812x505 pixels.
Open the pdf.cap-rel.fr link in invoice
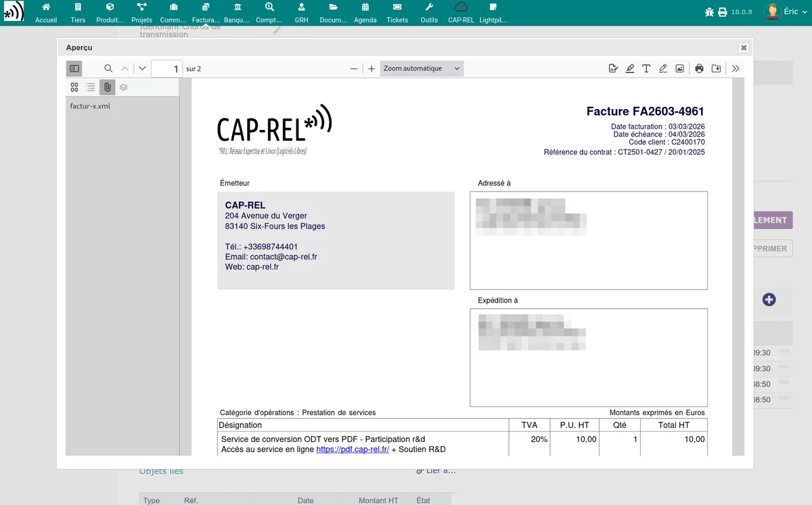click(x=353, y=449)
